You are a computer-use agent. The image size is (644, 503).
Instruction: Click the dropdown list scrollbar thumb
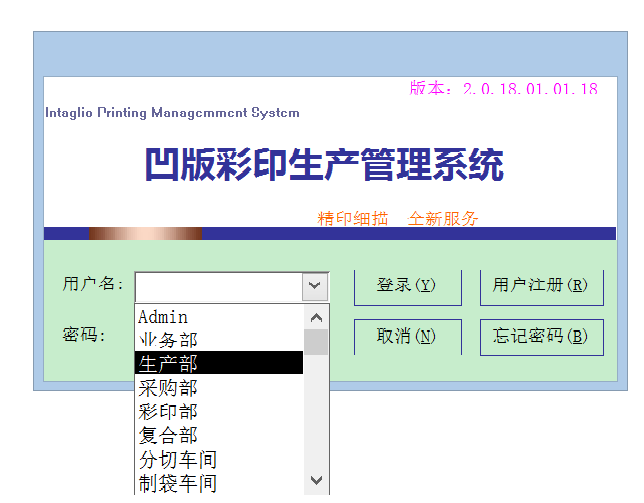click(x=316, y=342)
